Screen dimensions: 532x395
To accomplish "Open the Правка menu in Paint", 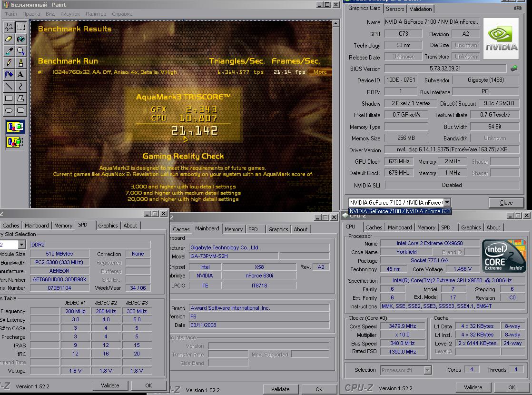I will [31, 14].
